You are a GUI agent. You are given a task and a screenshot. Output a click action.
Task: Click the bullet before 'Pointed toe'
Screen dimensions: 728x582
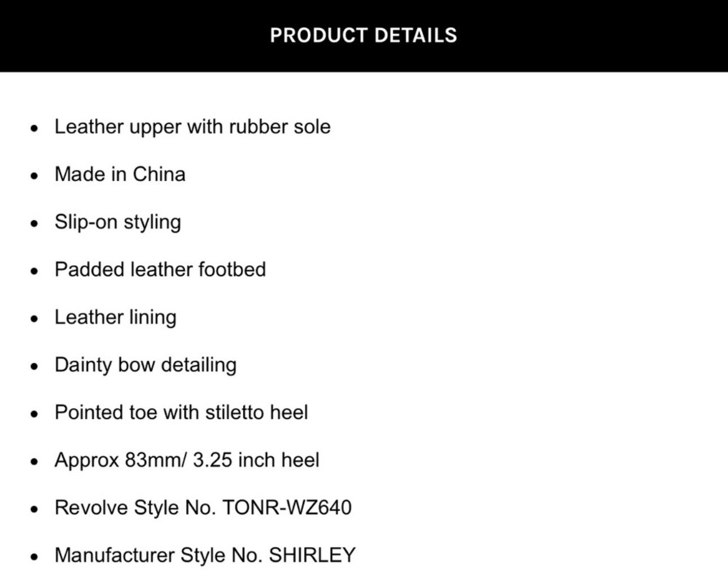coord(35,414)
